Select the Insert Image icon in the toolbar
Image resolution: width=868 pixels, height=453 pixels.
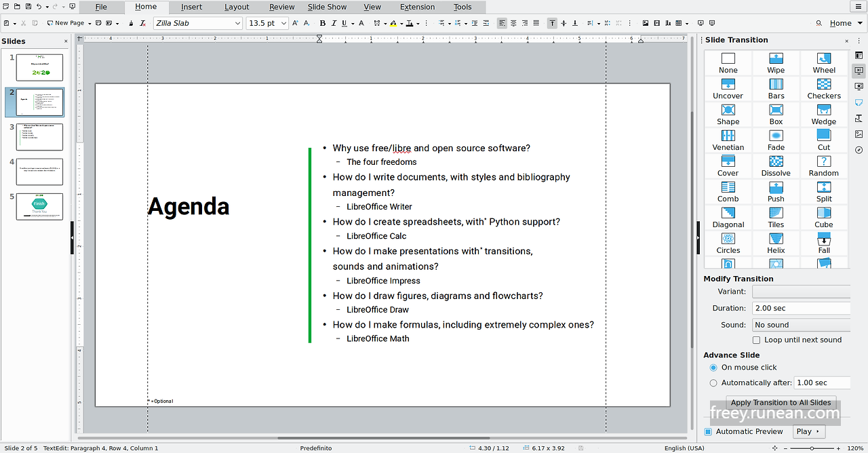click(x=646, y=22)
